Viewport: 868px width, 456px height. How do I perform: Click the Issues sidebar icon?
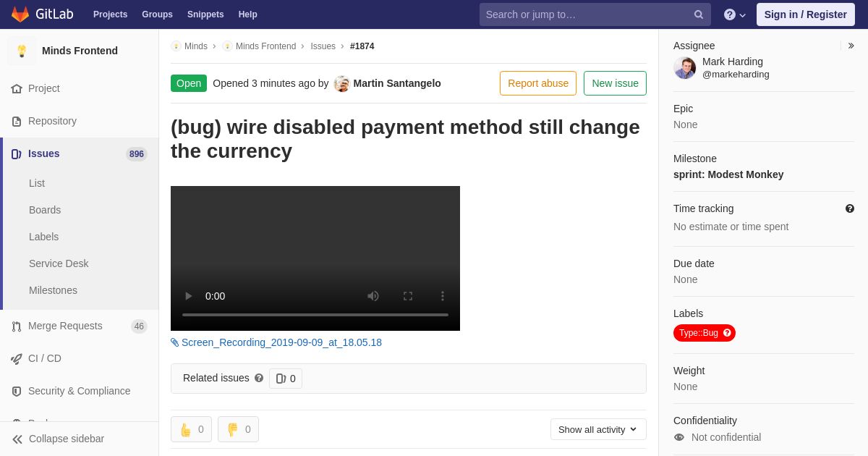[17, 153]
